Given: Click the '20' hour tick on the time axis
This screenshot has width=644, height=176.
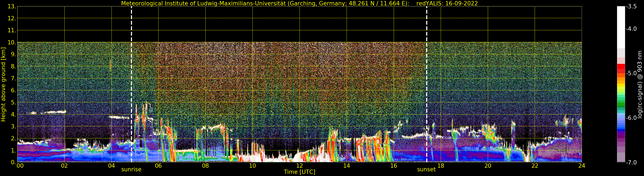Looking at the screenshot, I should click(488, 166).
